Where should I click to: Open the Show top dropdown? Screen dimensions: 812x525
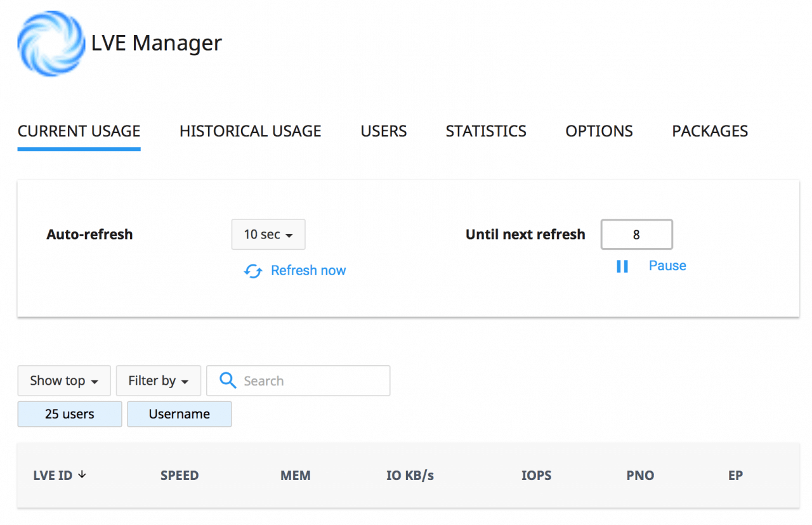(64, 380)
